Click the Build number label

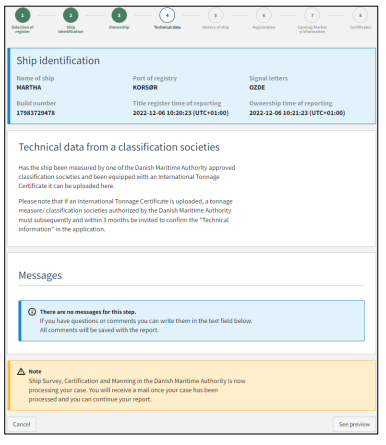[x=36, y=103]
